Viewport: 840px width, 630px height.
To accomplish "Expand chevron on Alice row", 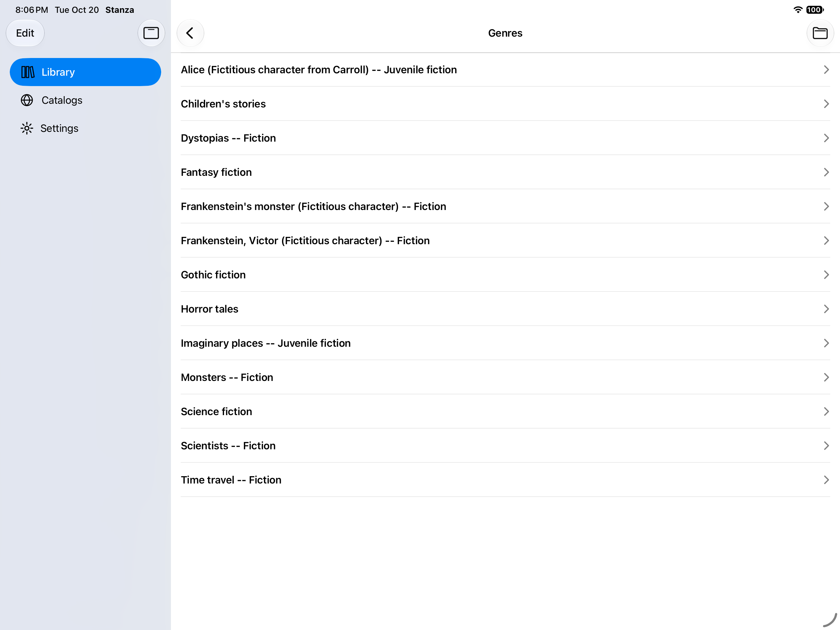I will click(x=826, y=70).
